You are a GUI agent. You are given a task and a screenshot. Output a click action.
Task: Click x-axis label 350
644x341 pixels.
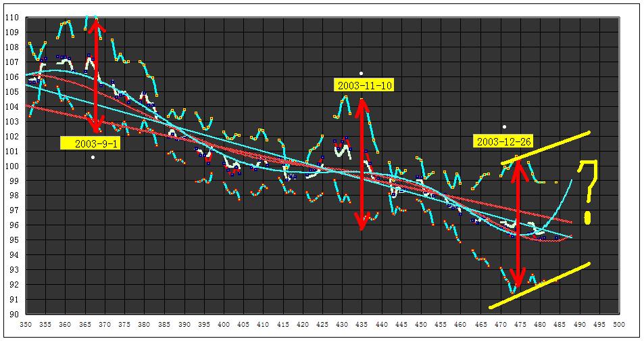(x=26, y=325)
